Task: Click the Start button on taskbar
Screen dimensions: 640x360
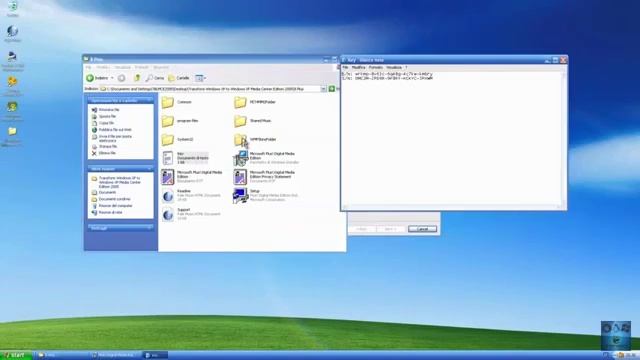Action: (x=16, y=356)
